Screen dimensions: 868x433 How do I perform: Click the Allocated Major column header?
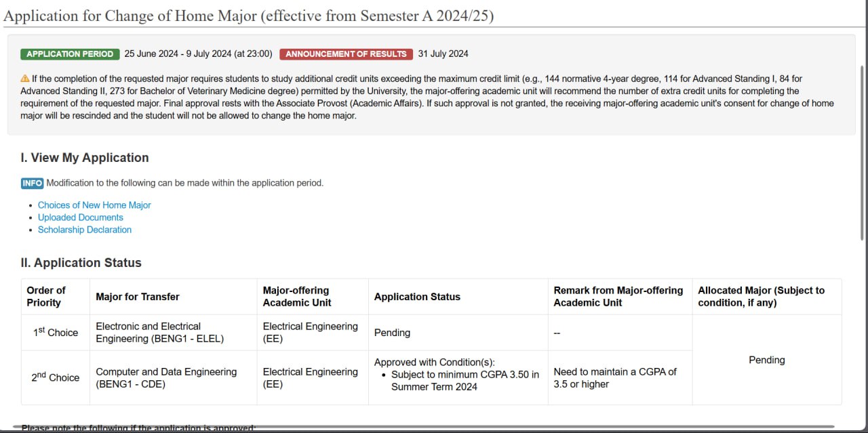[x=762, y=297]
